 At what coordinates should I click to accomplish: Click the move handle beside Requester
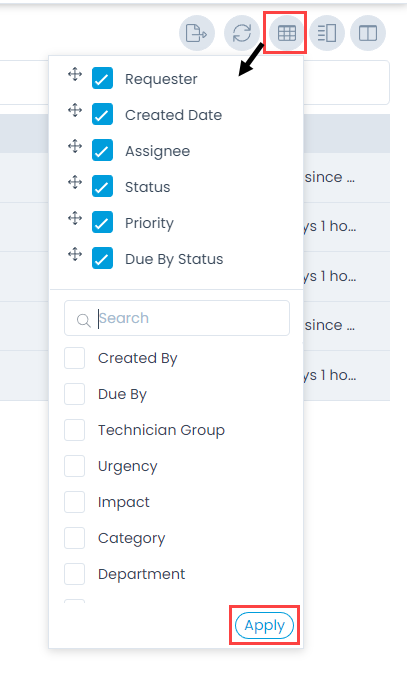click(x=75, y=74)
